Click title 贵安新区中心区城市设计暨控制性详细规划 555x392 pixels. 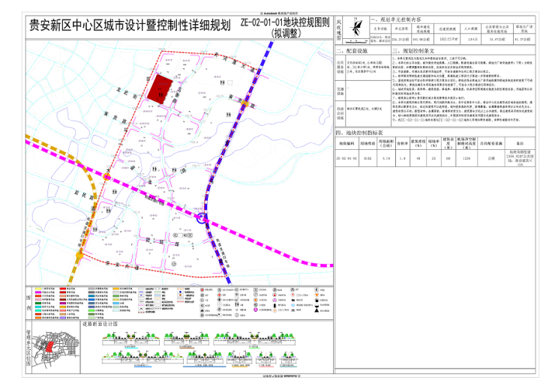pyautogui.click(x=130, y=25)
